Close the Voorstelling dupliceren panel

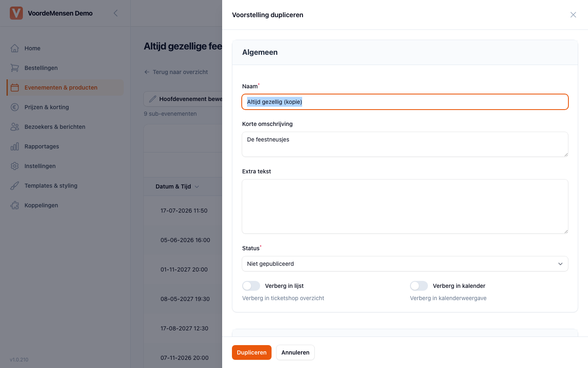[573, 15]
